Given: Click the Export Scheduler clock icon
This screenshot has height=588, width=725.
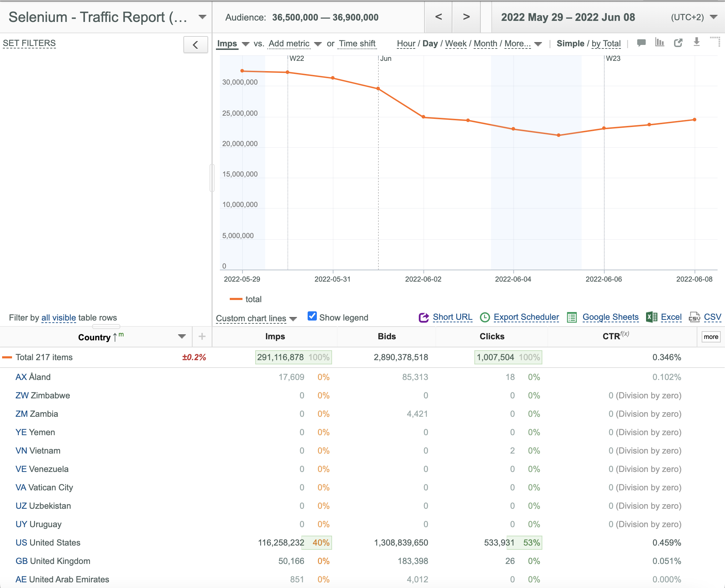Looking at the screenshot, I should point(485,317).
